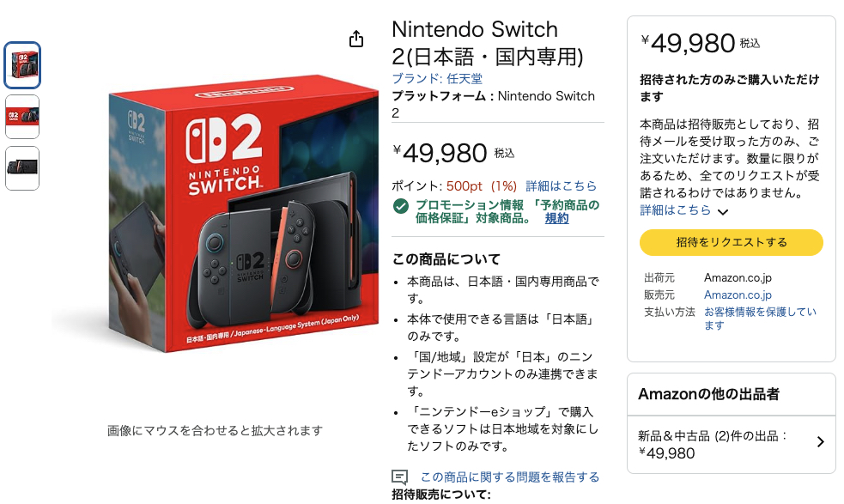
Task: Select the second product thumbnail
Action: coord(22,117)
